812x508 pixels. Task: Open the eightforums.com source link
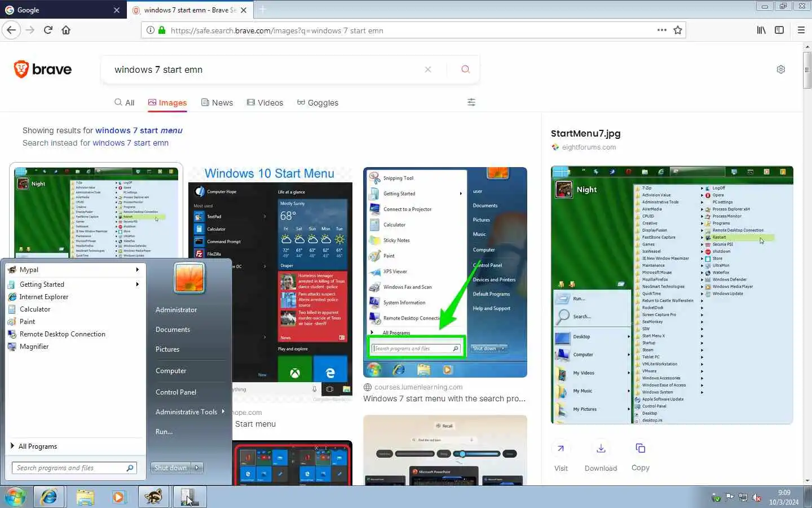pos(589,147)
